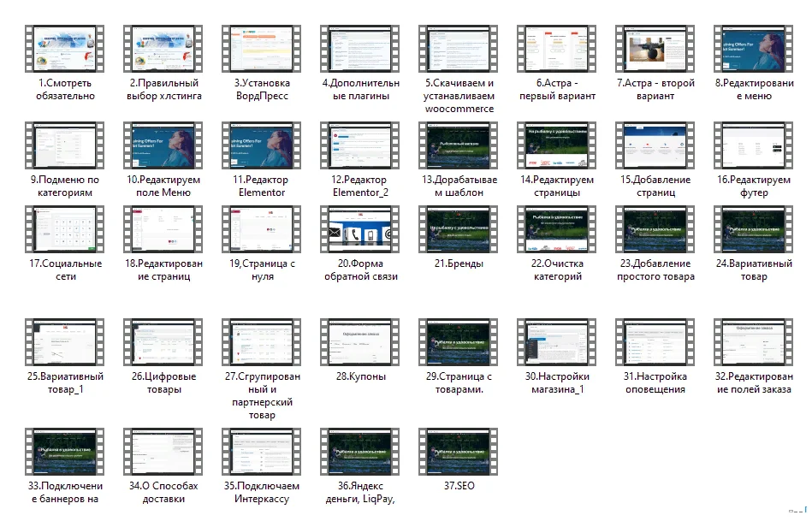Click the '34.О Способах доставки' video thumbnail

[163, 451]
